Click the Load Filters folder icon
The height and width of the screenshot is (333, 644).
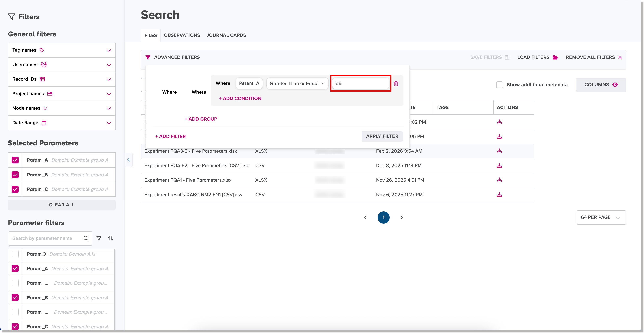555,57
